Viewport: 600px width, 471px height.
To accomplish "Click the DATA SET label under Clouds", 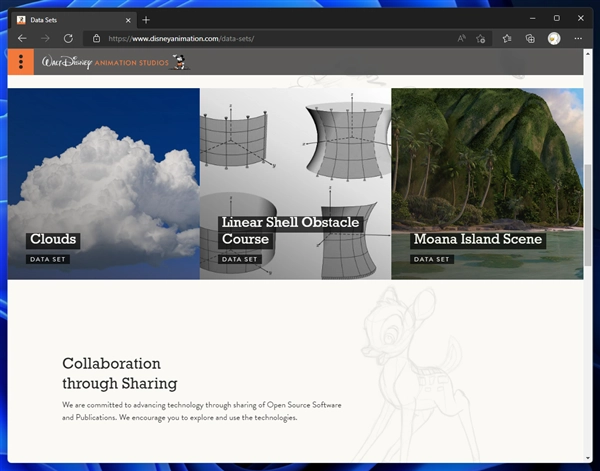I will pos(48,259).
